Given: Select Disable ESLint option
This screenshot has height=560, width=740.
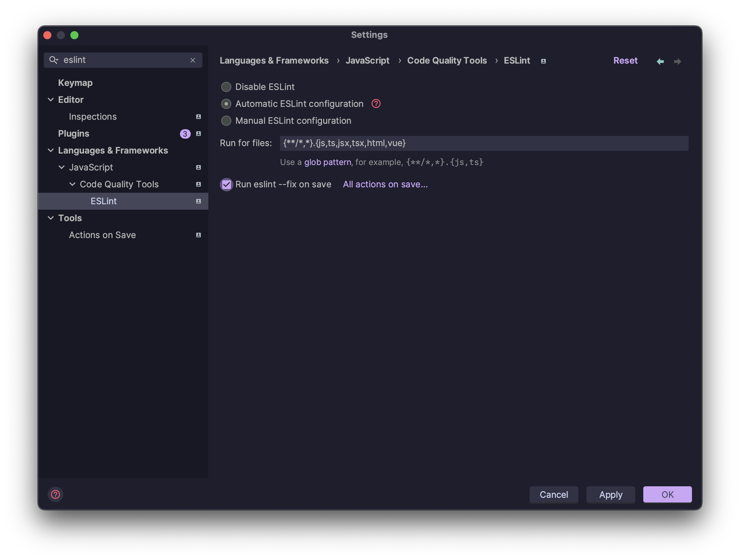Looking at the screenshot, I should tap(226, 87).
